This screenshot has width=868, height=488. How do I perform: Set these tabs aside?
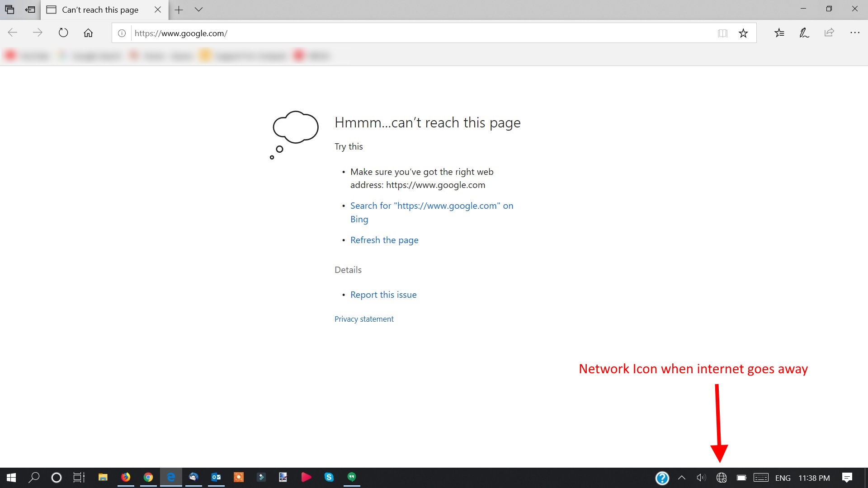(x=30, y=9)
